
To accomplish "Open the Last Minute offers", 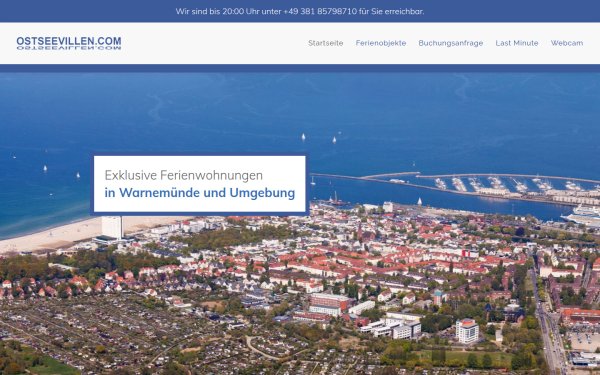I will (517, 43).
